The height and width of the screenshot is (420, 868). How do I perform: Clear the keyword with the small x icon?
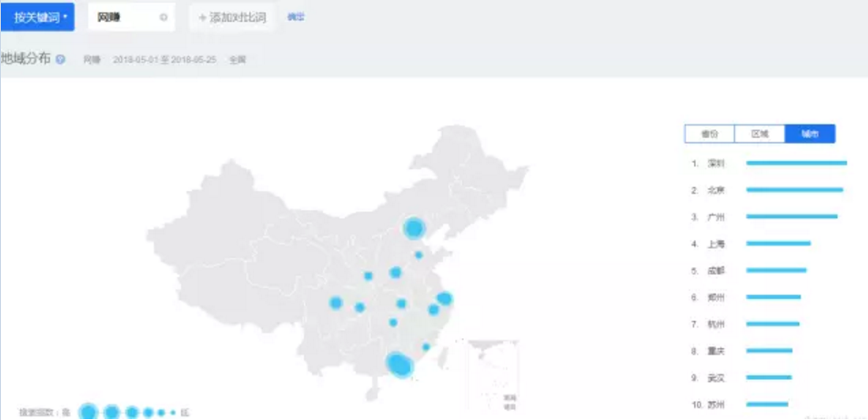163,17
